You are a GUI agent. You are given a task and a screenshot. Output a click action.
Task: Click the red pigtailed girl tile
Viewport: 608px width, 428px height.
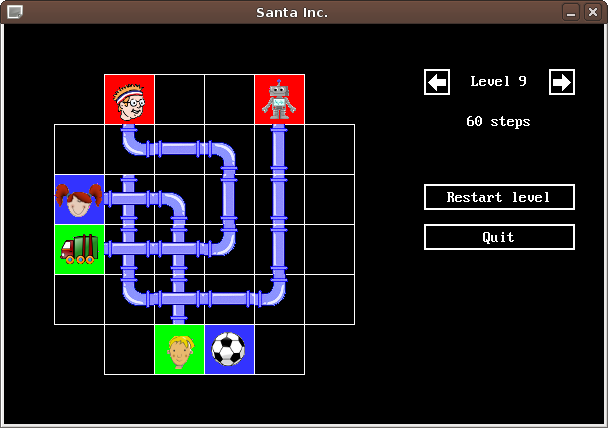coord(79,199)
